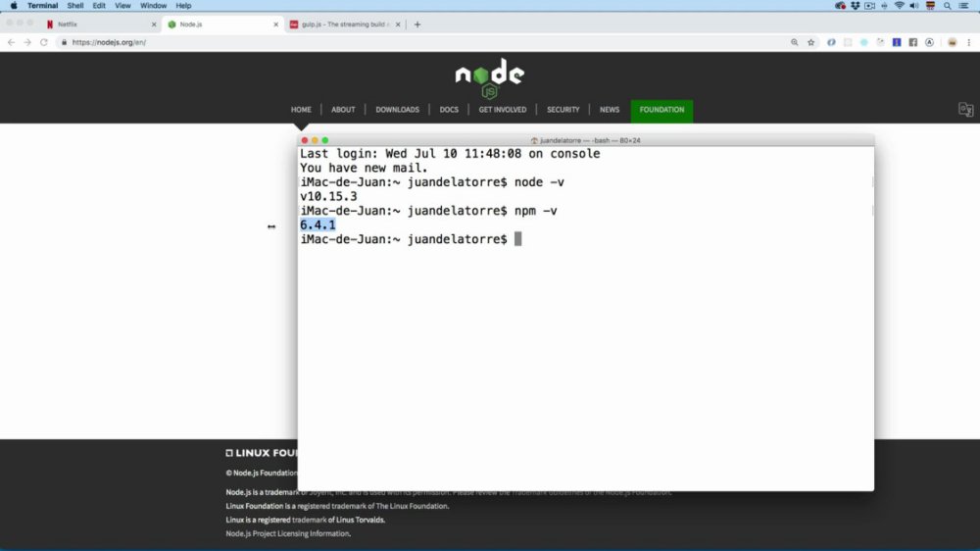Click the highlighted 6.4.1 version text
980x551 pixels.
pos(318,225)
